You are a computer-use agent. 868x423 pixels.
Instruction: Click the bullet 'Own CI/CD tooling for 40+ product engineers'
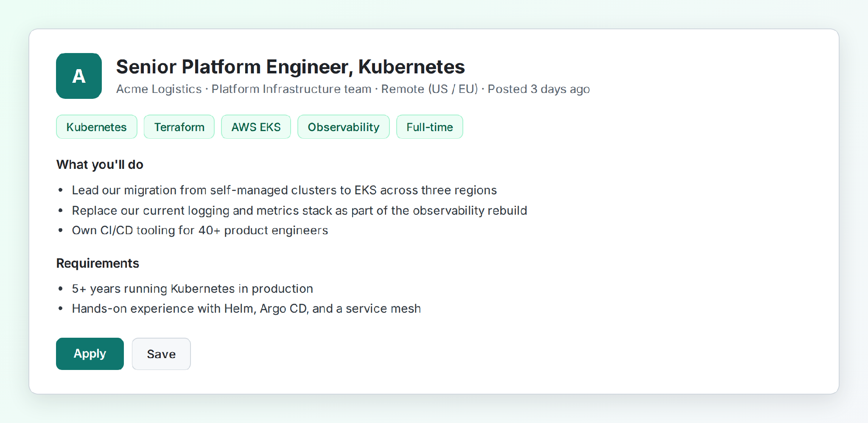click(x=200, y=230)
